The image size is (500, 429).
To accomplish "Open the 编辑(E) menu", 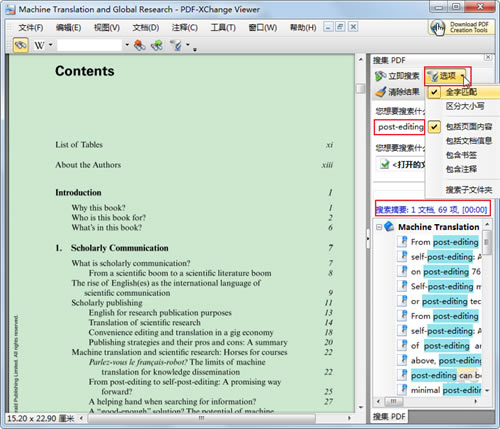I will click(68, 28).
